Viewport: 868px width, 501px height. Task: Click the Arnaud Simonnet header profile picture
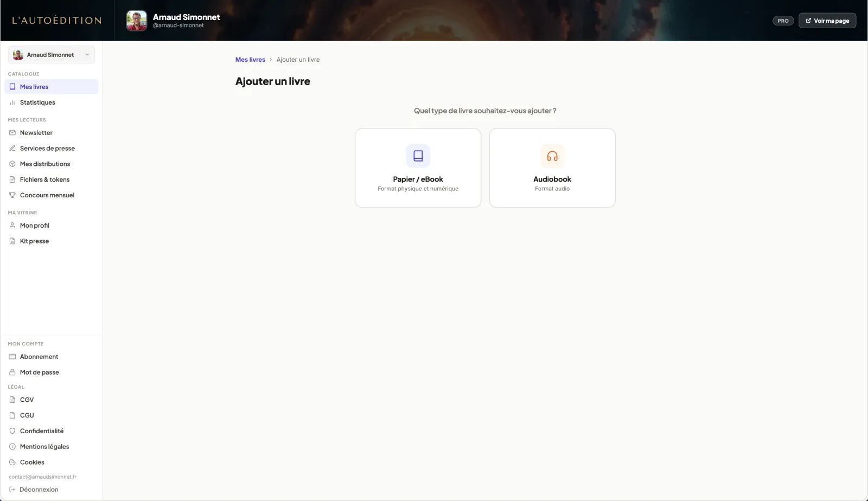coord(137,21)
